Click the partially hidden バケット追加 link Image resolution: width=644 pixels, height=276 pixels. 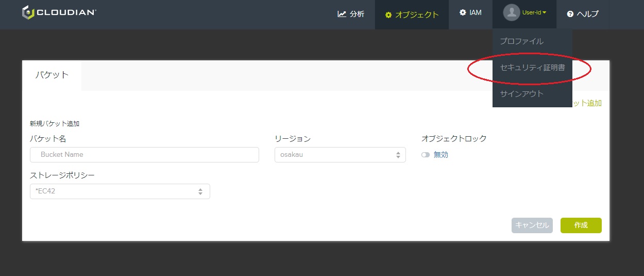point(587,103)
